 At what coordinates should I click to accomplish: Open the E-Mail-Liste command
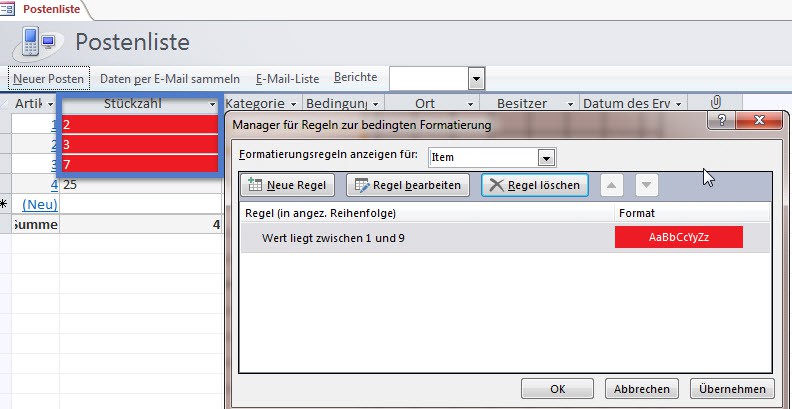tap(287, 78)
